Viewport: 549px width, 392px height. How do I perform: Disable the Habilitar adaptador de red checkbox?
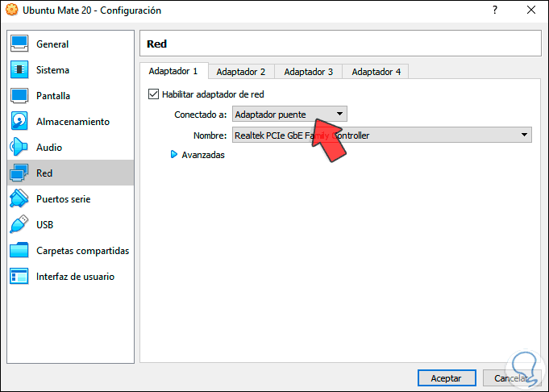[x=154, y=94]
